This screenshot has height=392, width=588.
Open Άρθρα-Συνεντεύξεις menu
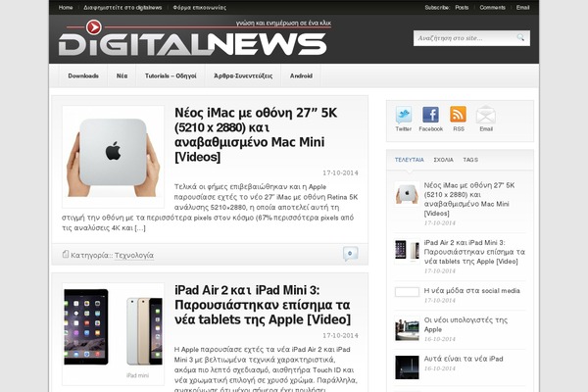pyautogui.click(x=243, y=75)
